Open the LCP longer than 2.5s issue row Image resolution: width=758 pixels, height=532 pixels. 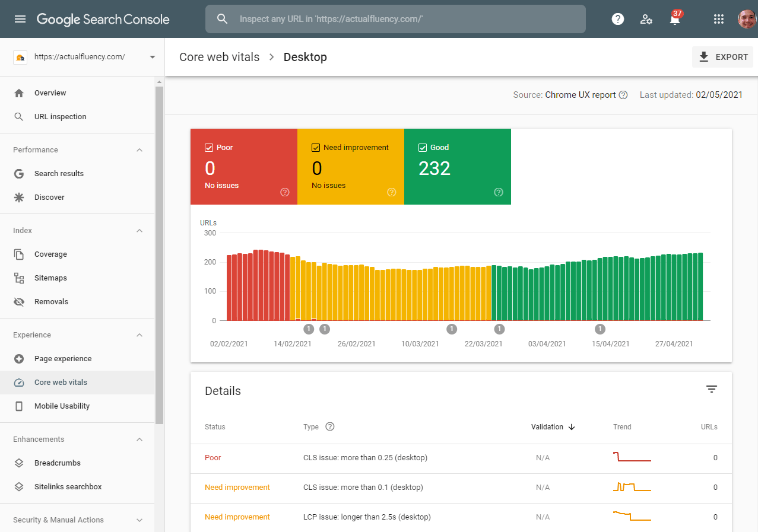click(x=461, y=517)
